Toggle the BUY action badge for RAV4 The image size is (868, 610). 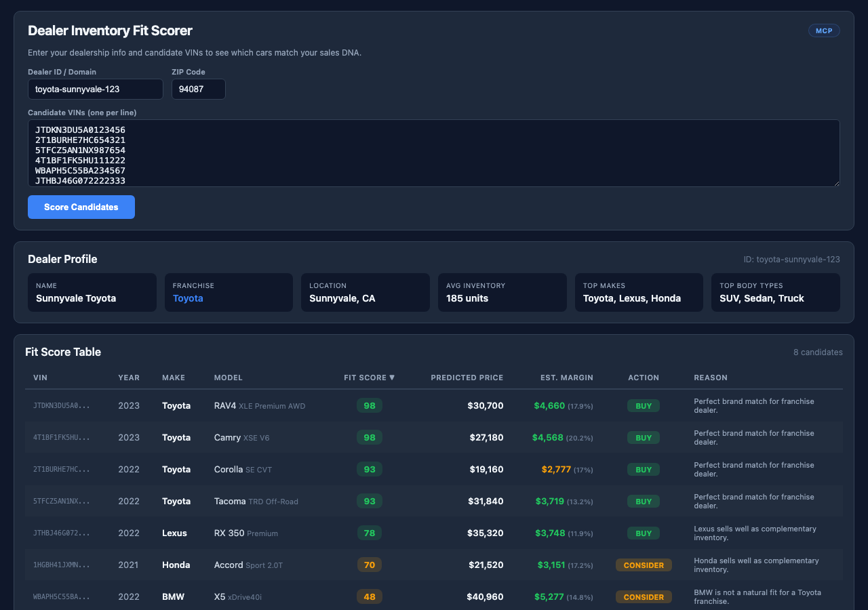pyautogui.click(x=643, y=405)
